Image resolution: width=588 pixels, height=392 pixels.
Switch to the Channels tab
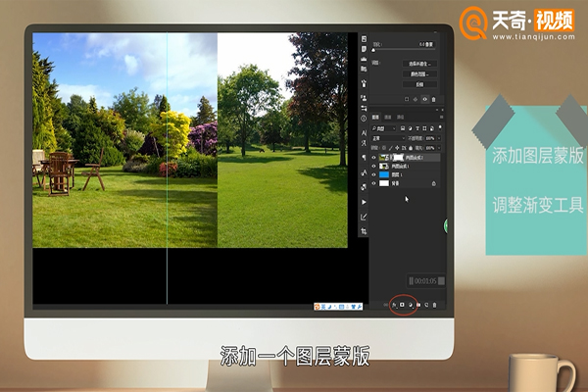tap(388, 117)
